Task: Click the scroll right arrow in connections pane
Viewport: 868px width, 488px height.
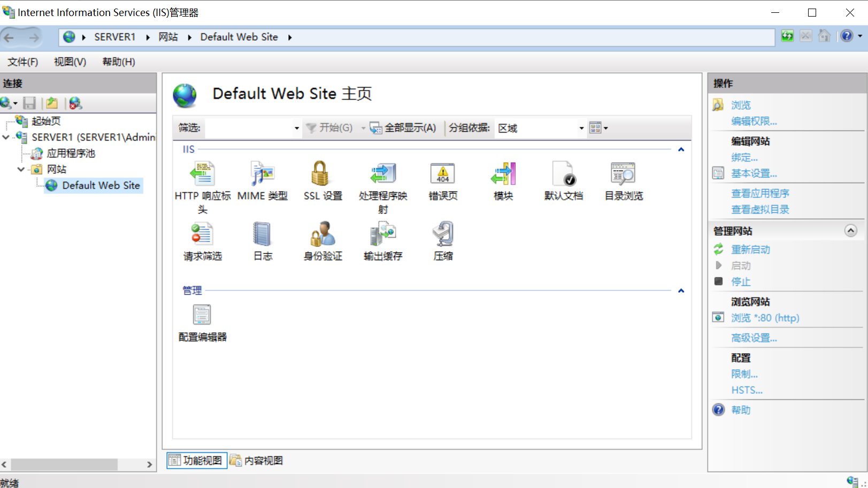Action: click(150, 464)
